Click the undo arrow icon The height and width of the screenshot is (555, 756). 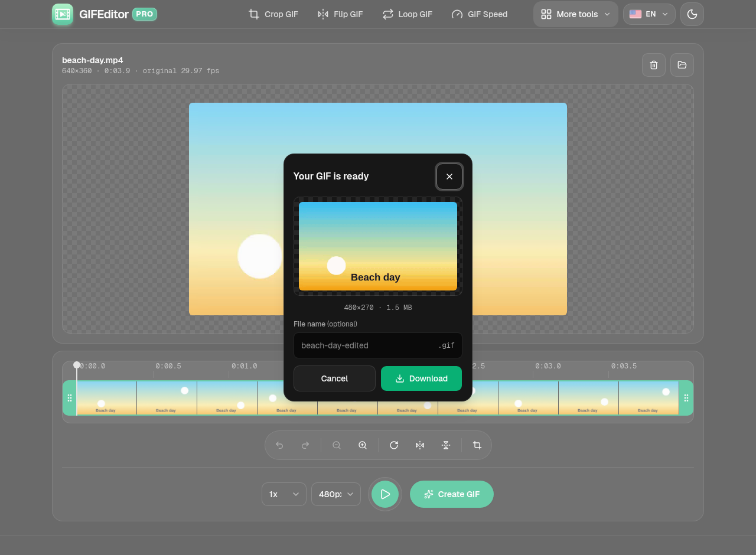(x=279, y=445)
